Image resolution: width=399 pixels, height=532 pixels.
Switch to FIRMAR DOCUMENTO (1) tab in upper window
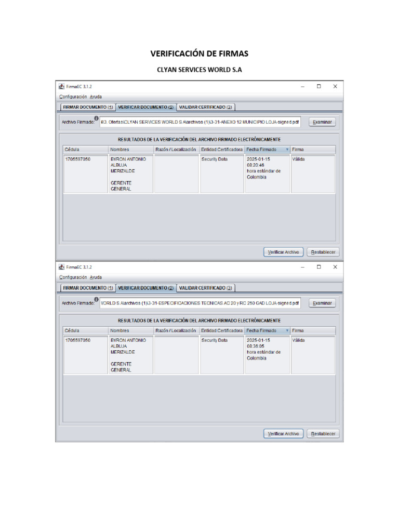point(88,107)
